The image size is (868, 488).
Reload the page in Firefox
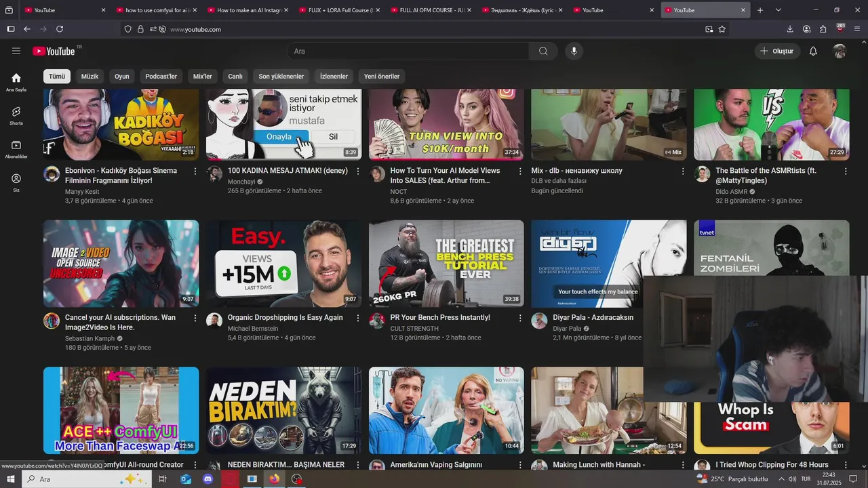click(60, 29)
